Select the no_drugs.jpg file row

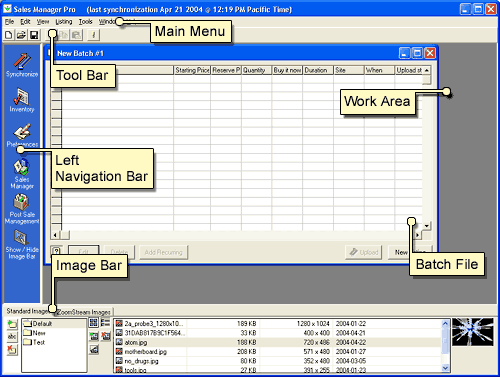point(278,361)
